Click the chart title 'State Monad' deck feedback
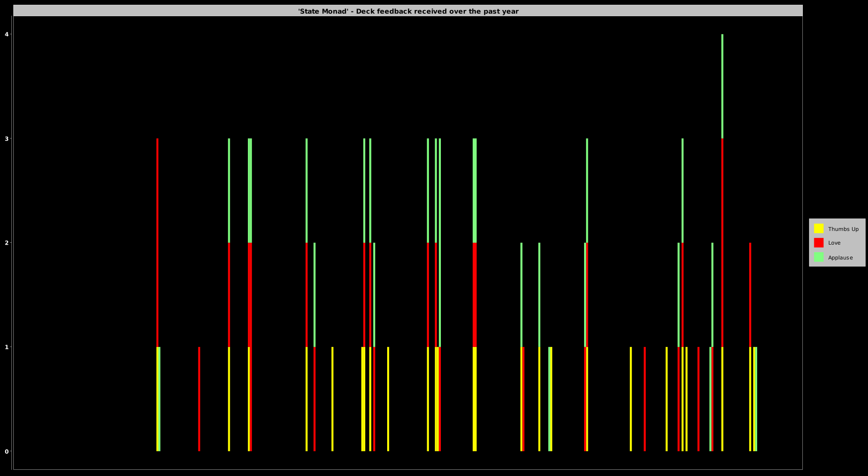Image resolution: width=868 pixels, height=476 pixels. (x=408, y=11)
